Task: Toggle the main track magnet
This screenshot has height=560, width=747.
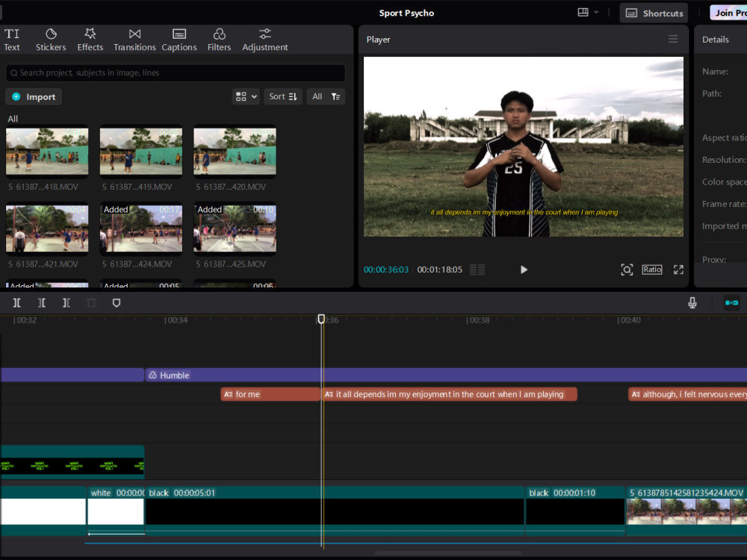Action: point(731,303)
